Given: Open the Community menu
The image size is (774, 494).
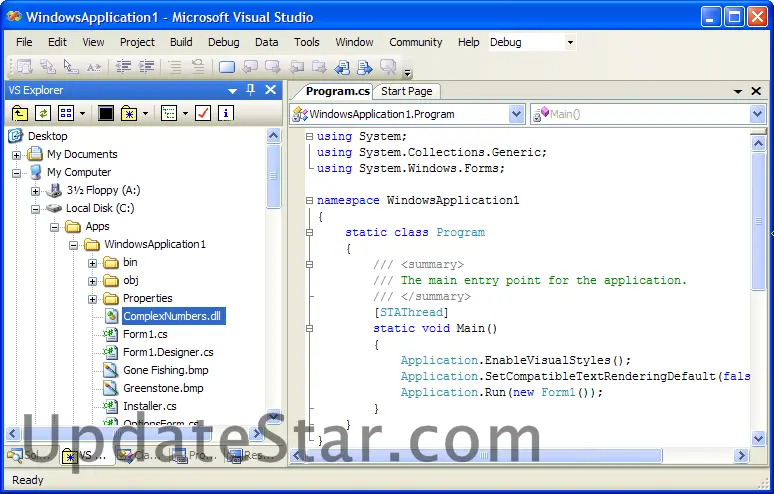Looking at the screenshot, I should coord(416,42).
